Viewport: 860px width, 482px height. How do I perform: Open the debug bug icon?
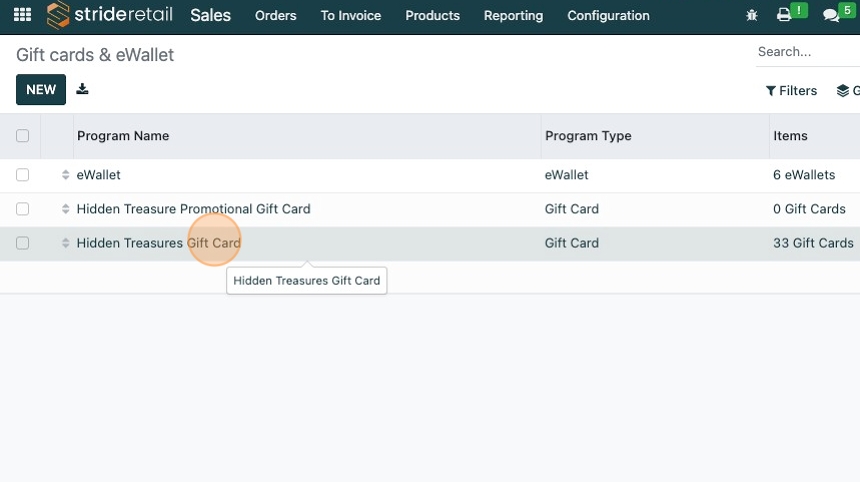coord(752,16)
